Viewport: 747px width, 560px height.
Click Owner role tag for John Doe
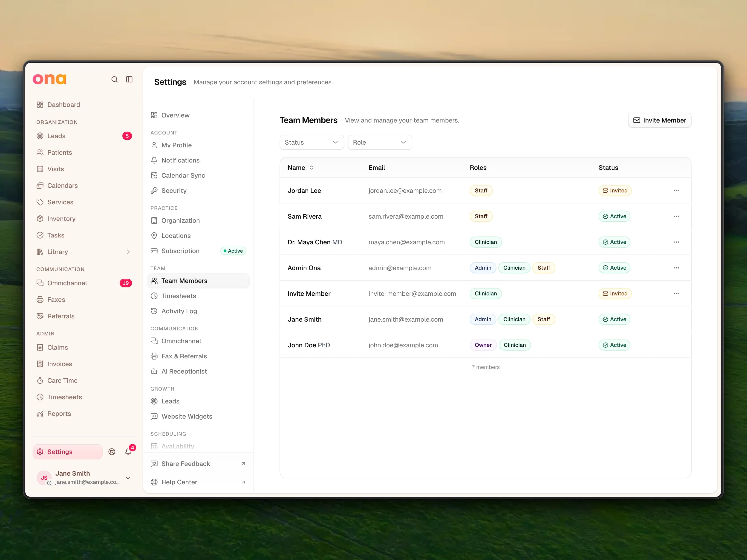483,345
